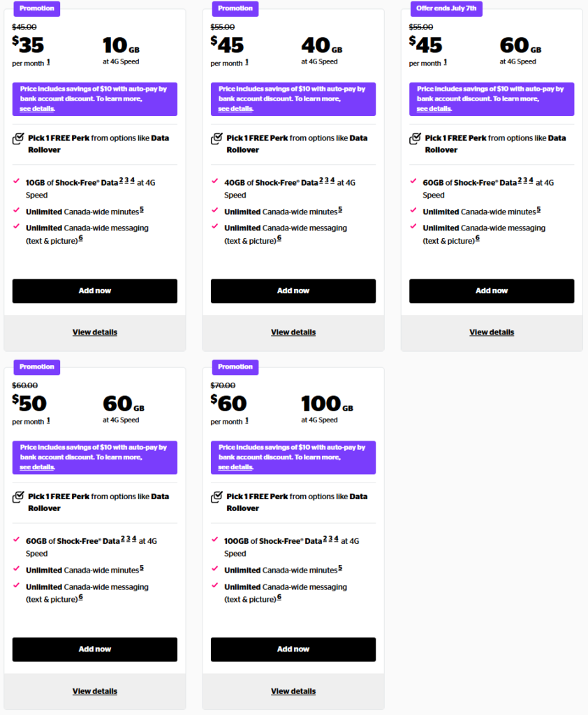View details of the $50 60GB plan
This screenshot has height=715, width=588.
pos(95,691)
